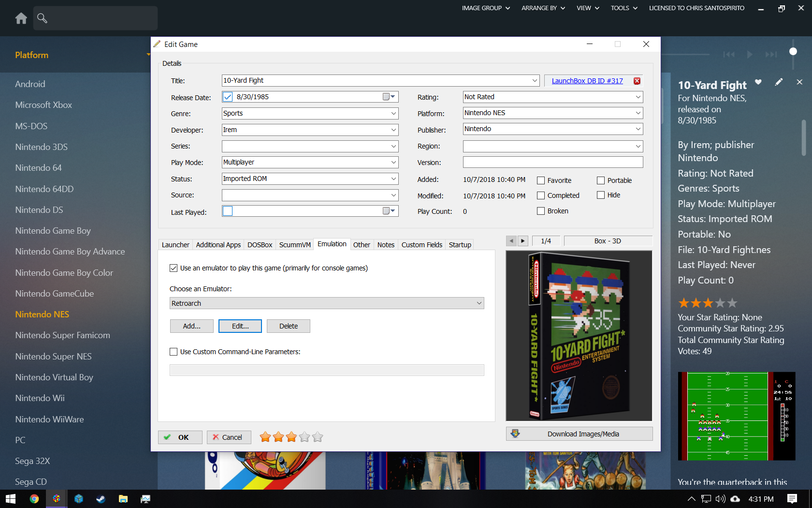Click the gameplay screenshot thumbnail
Viewport: 812px width, 508px height.
(x=737, y=416)
